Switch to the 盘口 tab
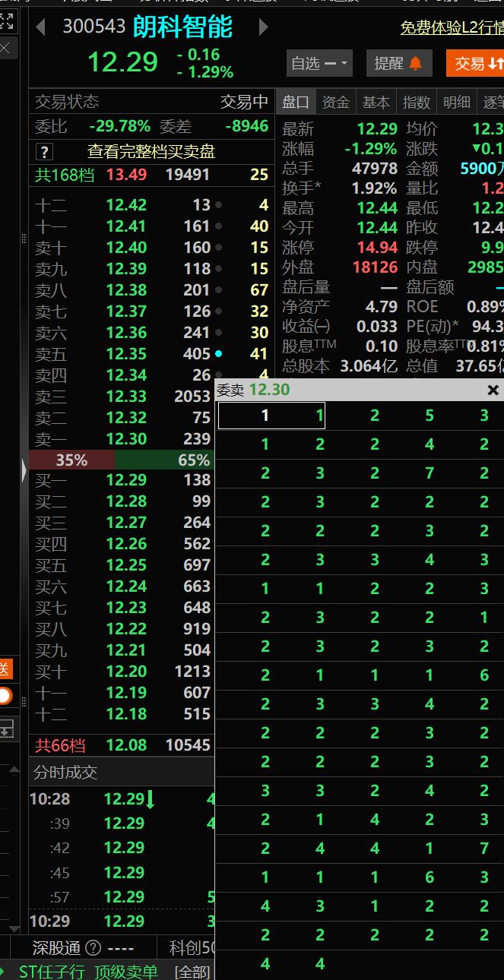The height and width of the screenshot is (980, 504). tap(296, 102)
